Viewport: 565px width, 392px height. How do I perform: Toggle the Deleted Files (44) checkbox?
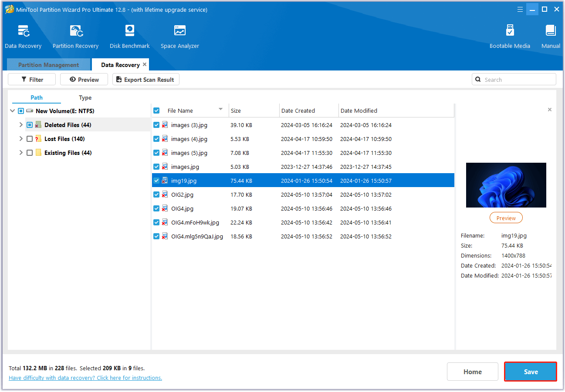30,125
